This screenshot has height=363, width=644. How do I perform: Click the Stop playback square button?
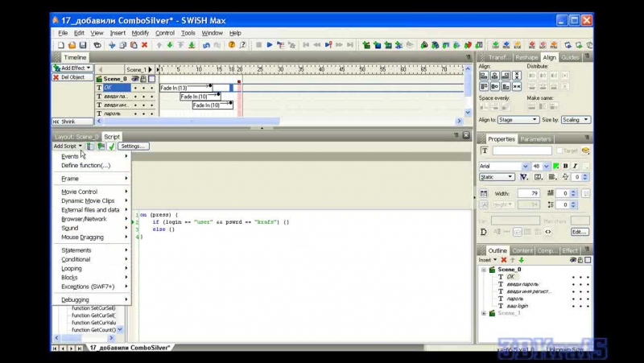coord(258,45)
